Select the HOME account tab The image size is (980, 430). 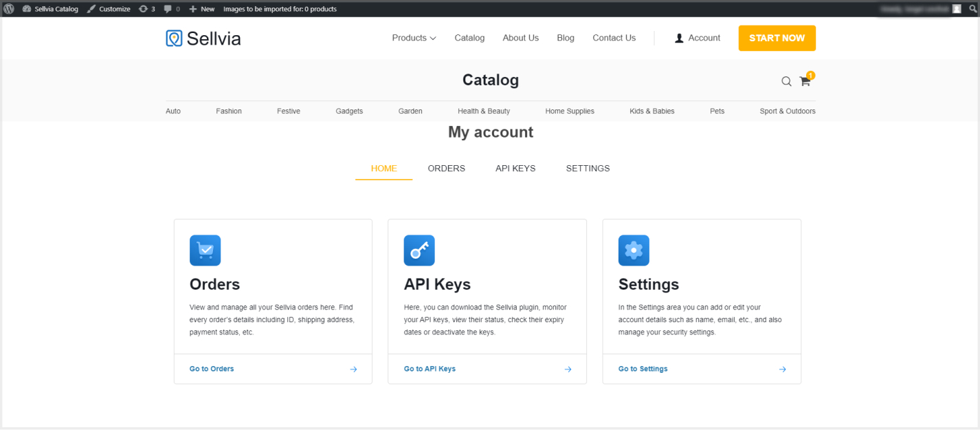pos(384,169)
